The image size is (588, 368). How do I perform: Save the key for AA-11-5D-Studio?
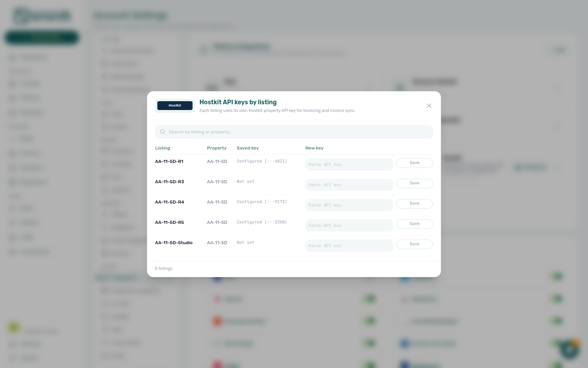point(414,244)
